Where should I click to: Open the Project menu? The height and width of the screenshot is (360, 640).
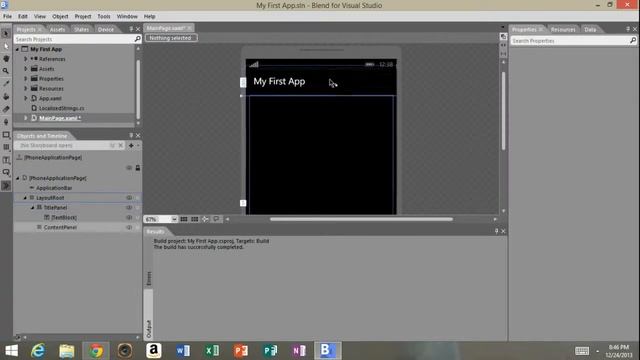point(83,16)
